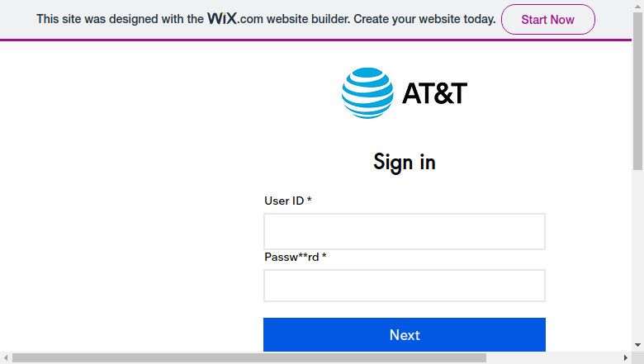
Task: Click the vertical scrollbar down arrow
Action: [638, 346]
